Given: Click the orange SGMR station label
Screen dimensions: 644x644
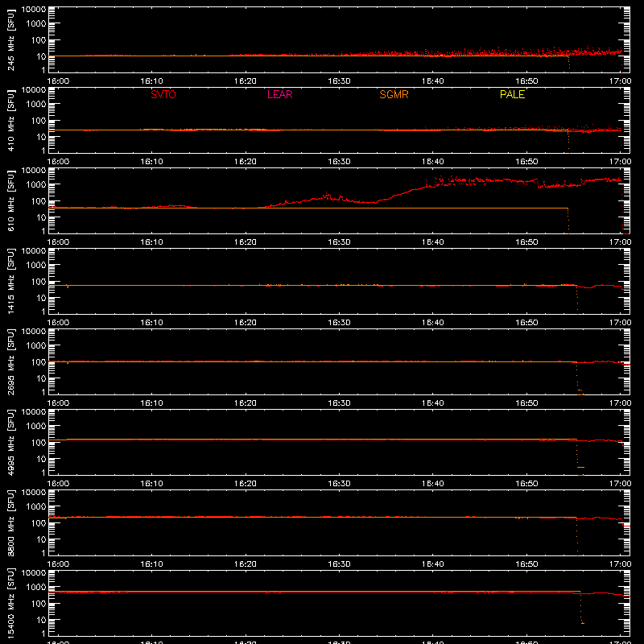Looking at the screenshot, I should pos(394,94).
